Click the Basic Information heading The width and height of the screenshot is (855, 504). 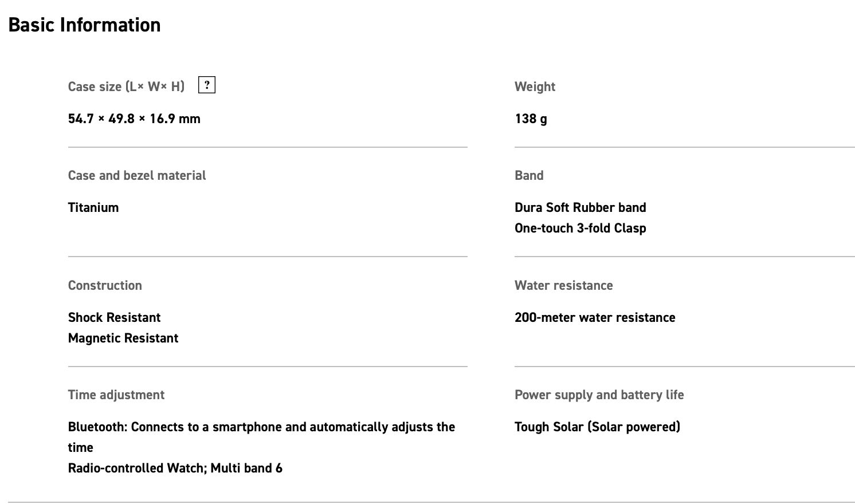(x=84, y=25)
